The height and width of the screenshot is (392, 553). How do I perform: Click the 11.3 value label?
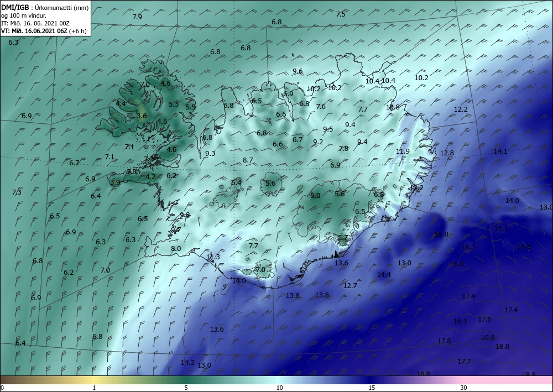[213, 257]
